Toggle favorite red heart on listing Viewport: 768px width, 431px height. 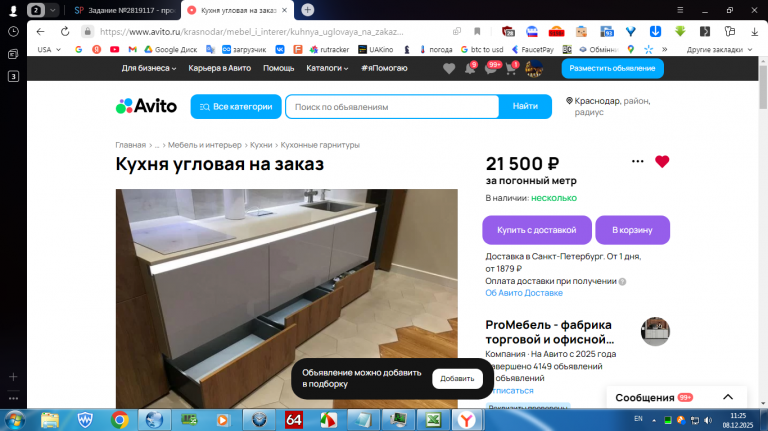[662, 161]
